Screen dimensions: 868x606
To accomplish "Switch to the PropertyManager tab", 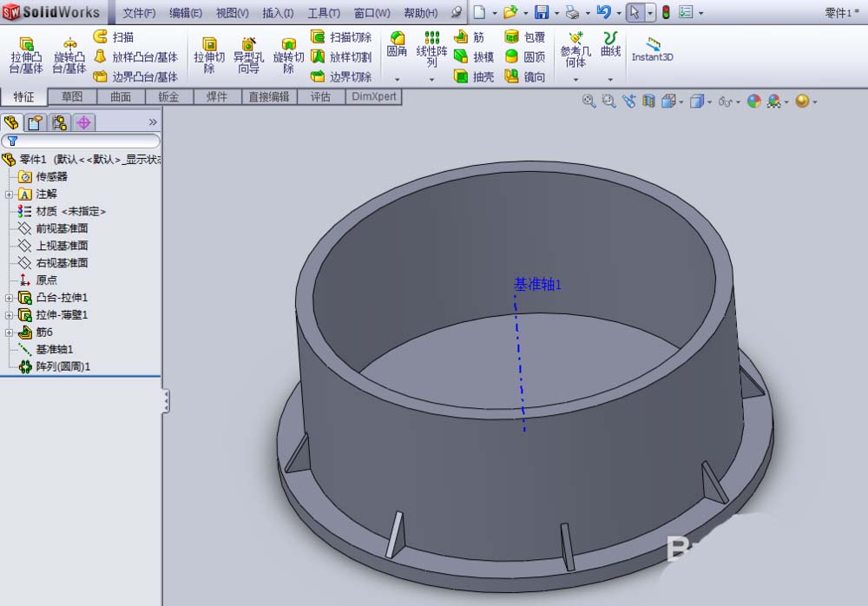I will (35, 122).
